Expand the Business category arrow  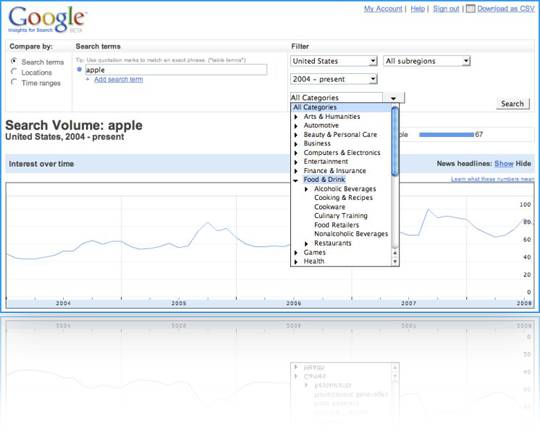coord(296,144)
